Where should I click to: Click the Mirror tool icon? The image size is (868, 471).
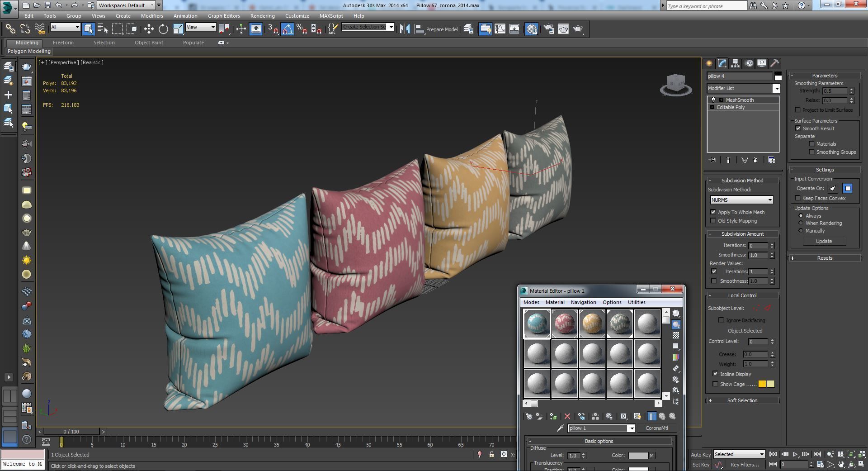405,29
